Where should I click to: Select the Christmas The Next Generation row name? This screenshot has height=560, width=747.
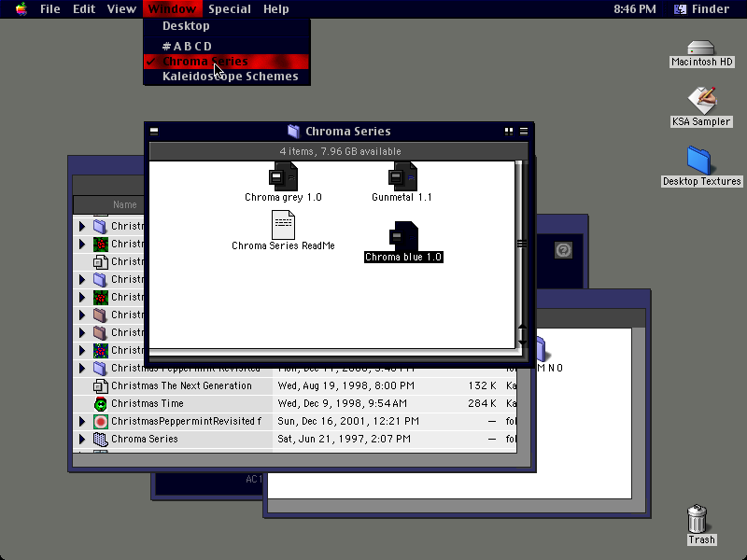(181, 385)
